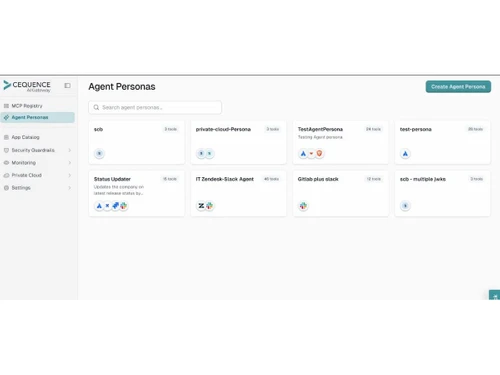Image resolution: width=500 pixels, height=375 pixels.
Task: Click the Security Guardrails shield icon
Action: tap(6, 150)
